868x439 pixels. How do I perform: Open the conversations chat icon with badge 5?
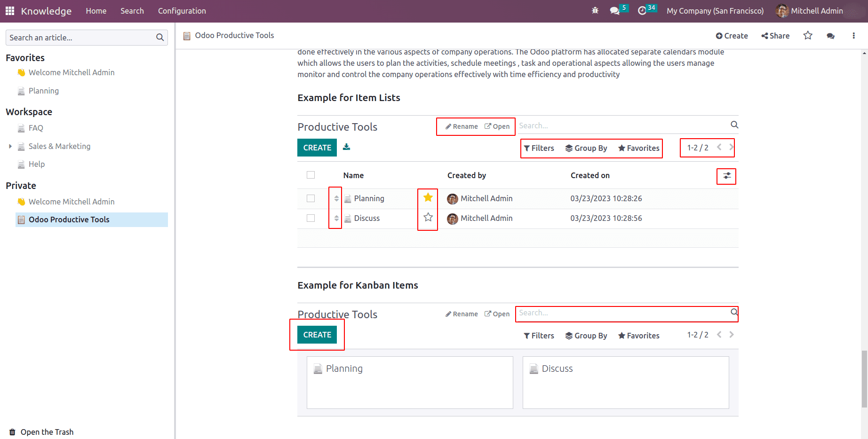pyautogui.click(x=614, y=10)
